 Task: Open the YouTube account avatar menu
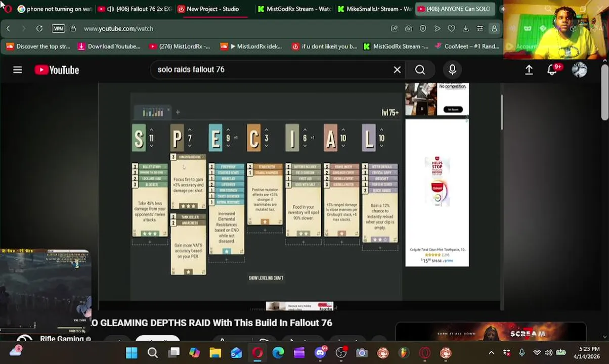click(x=579, y=70)
